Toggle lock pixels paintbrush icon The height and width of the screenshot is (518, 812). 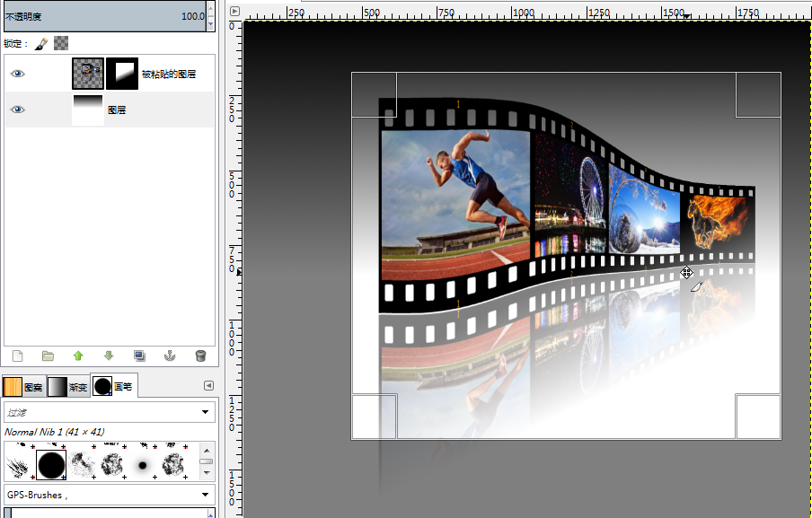coord(41,43)
